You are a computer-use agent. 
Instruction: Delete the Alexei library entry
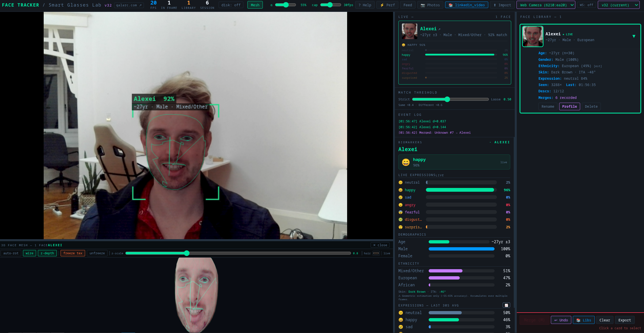(591, 106)
